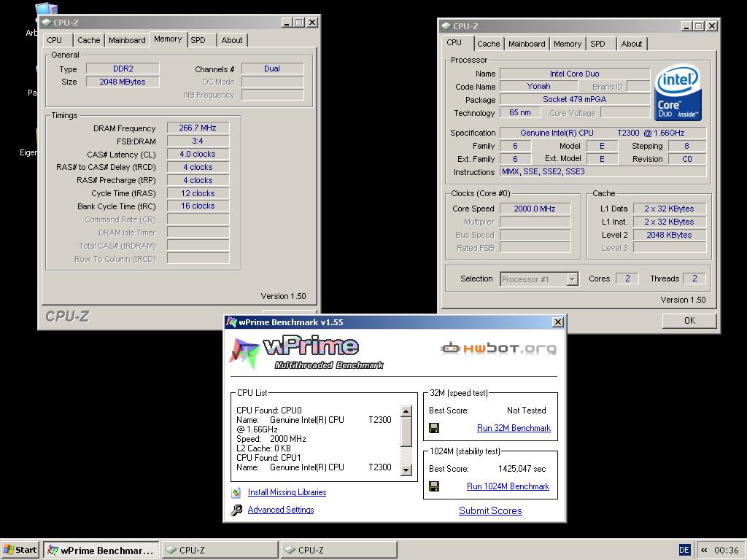Screen dimensions: 747x560
Task: Open Cache tab in right CPU-Z window
Action: coord(488,44)
